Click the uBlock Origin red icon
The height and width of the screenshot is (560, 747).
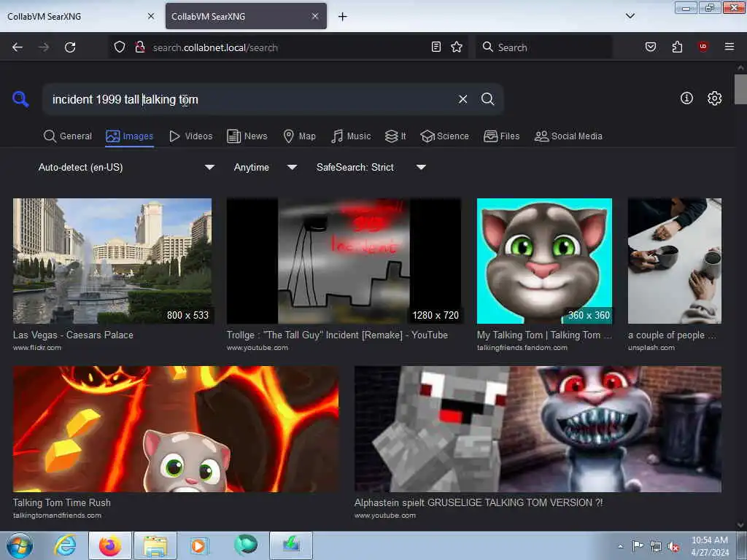703,47
